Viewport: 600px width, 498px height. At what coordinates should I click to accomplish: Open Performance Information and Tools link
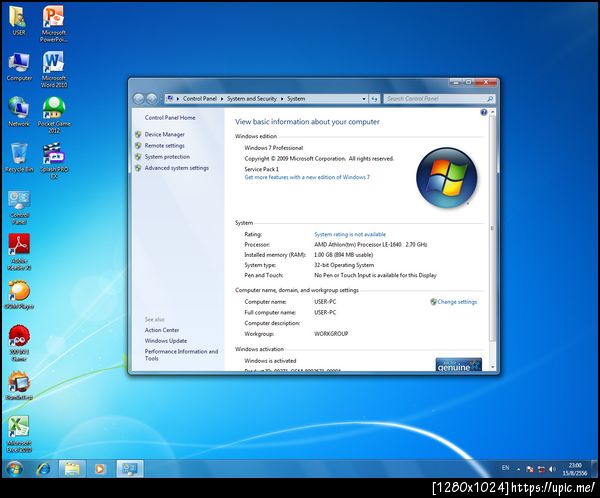[x=181, y=355]
